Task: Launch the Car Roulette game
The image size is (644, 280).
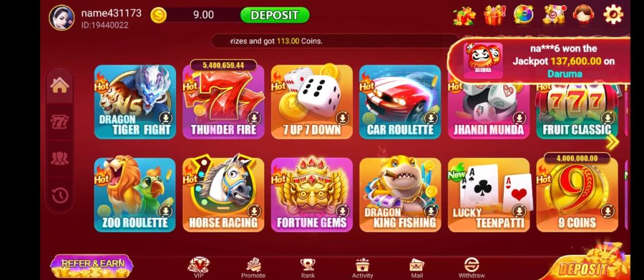Action: pyautogui.click(x=400, y=102)
